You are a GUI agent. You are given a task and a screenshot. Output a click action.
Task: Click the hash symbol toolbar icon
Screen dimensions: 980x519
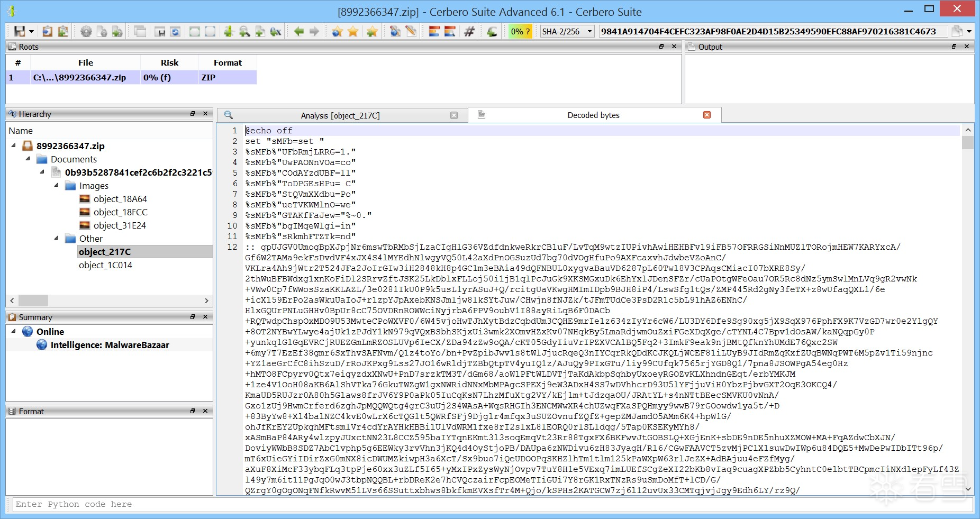click(469, 32)
